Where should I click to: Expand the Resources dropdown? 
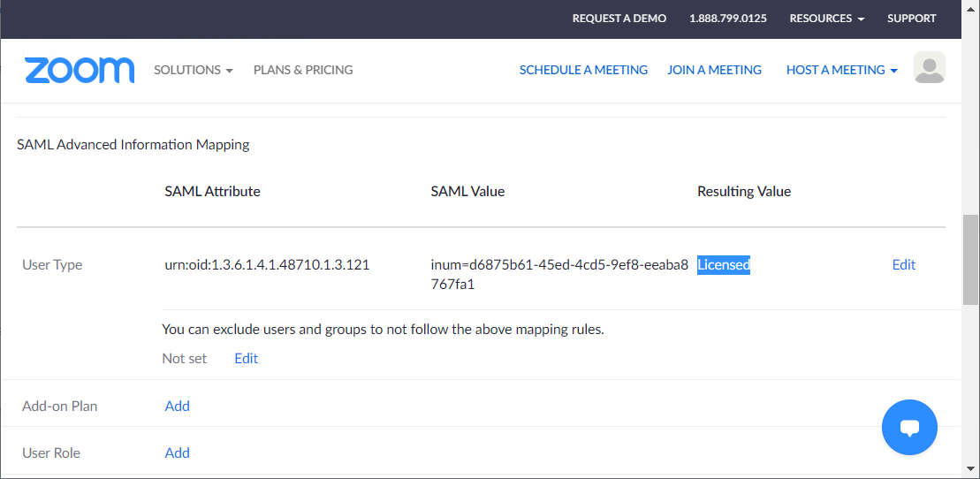click(827, 19)
